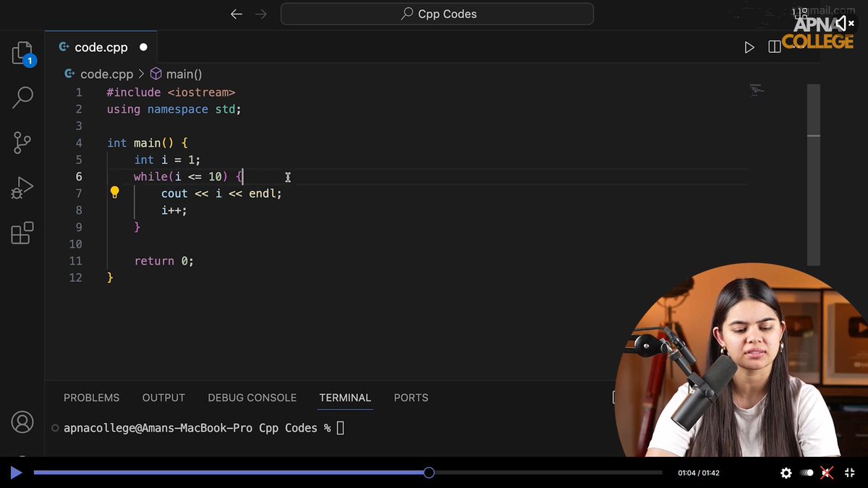Click the editor vertical scrollbar

point(814,174)
